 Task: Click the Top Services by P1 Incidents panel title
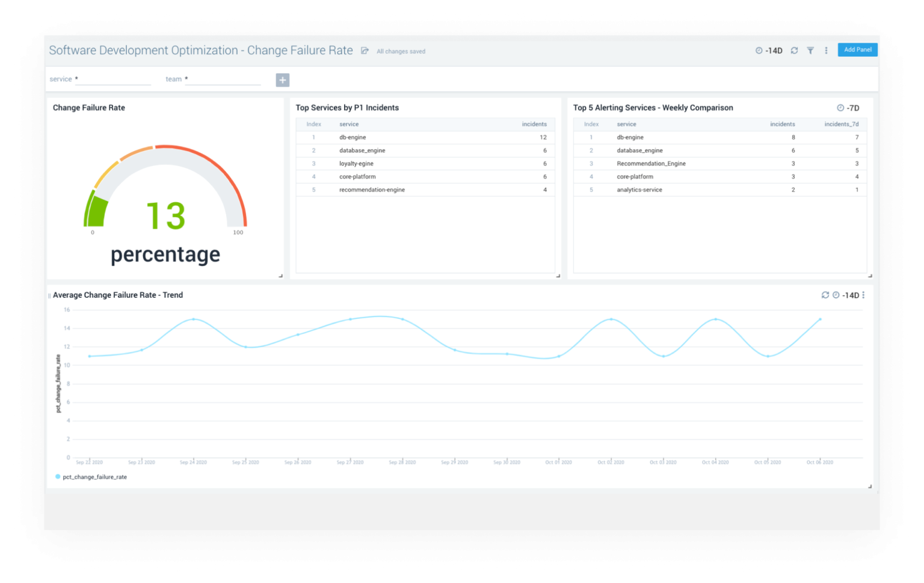point(347,108)
